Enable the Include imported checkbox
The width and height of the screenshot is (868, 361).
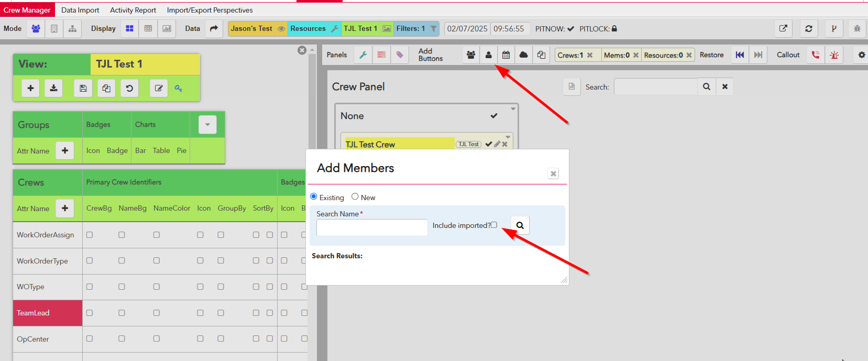494,225
